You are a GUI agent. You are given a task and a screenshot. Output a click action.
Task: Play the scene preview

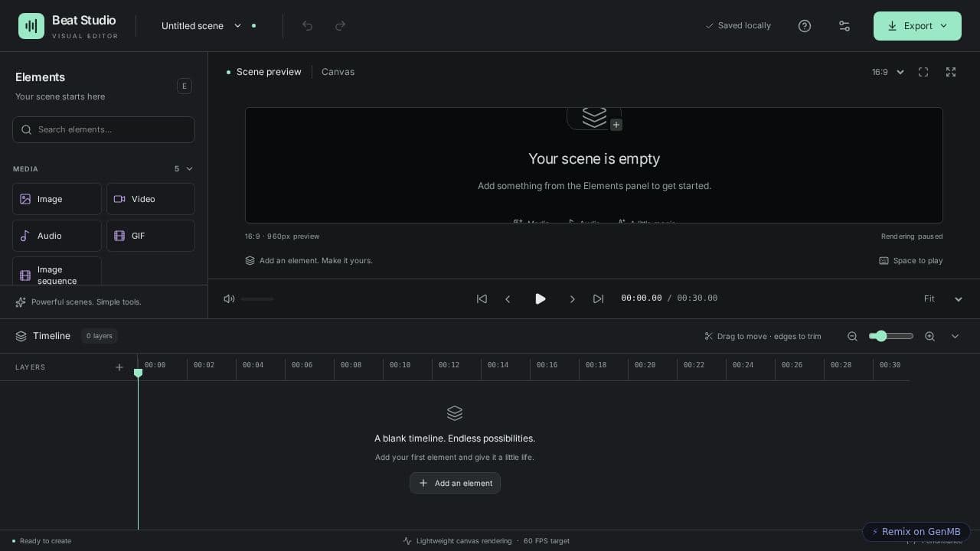(541, 298)
